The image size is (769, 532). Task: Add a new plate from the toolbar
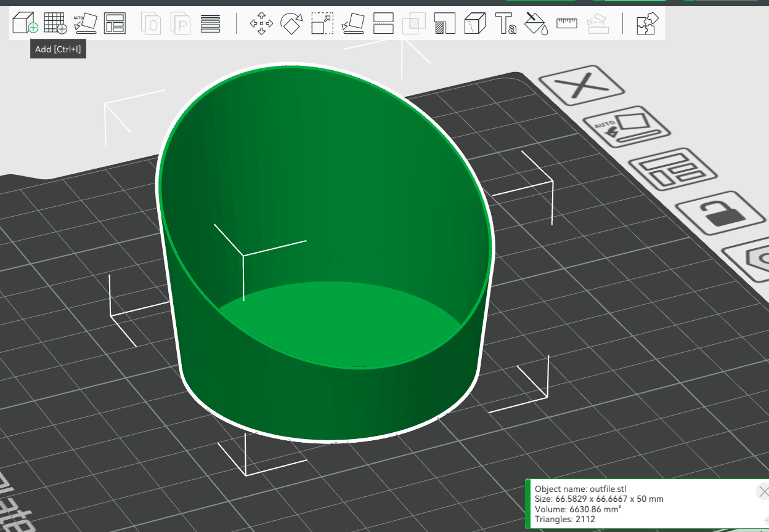pos(55,23)
